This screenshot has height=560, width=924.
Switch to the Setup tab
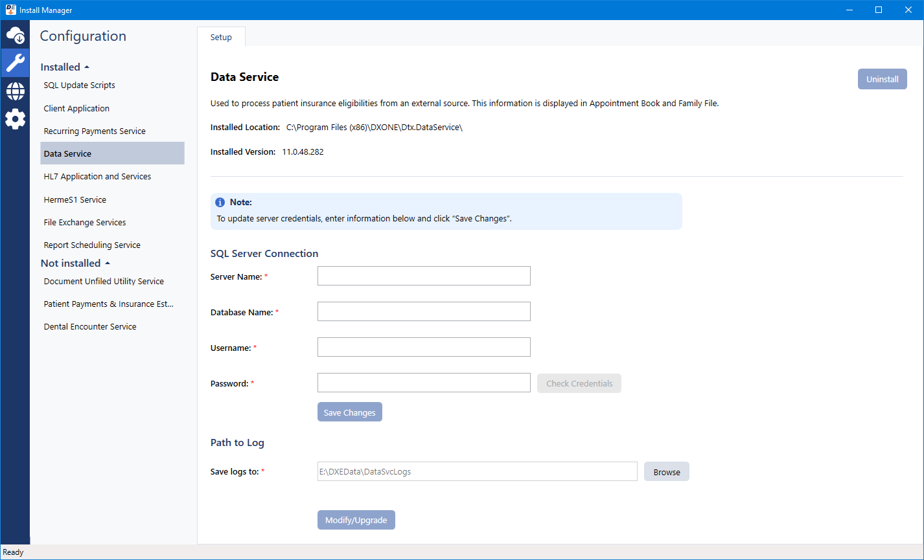221,38
